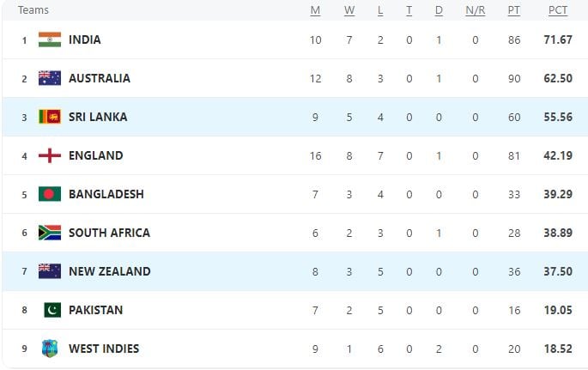Screen dimensions: 588x370
Task: Click the Sri Lanka flag icon
Action: tap(50, 117)
